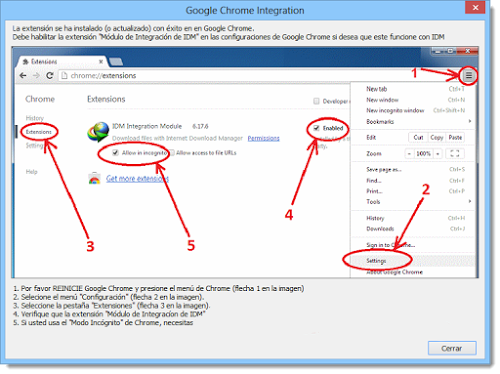This screenshot has height=374, width=500.
Task: Toggle the Enabled checkbox for IDM module
Action: (316, 128)
